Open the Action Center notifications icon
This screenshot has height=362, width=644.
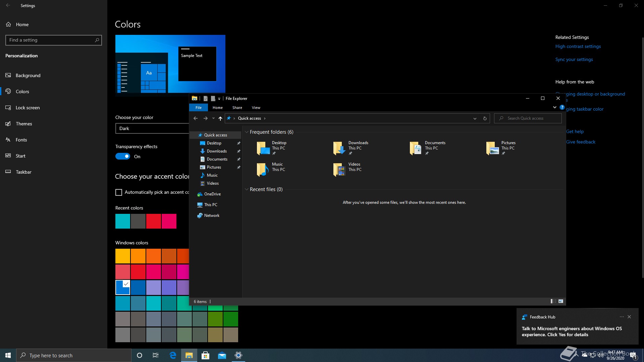click(634, 356)
